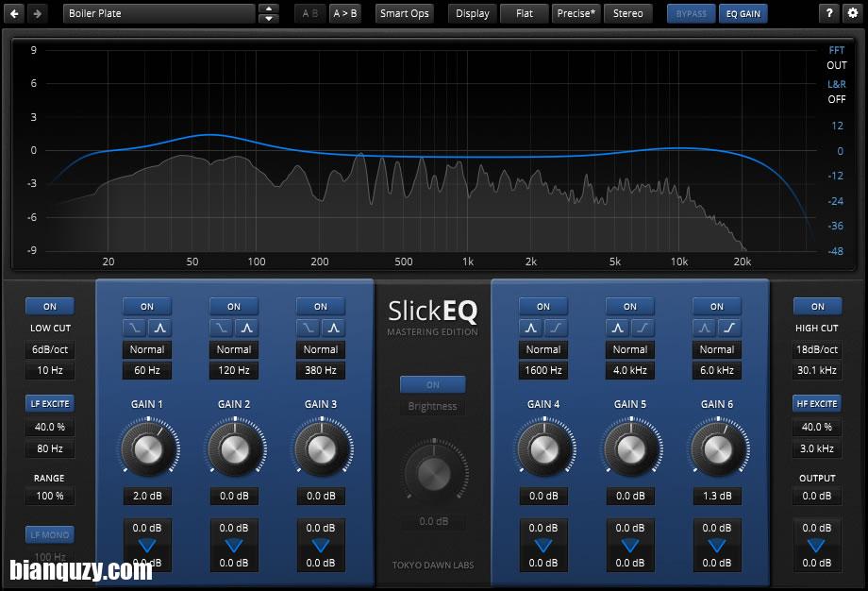
Task: Click the GAIN 6 knob
Action: click(x=717, y=448)
